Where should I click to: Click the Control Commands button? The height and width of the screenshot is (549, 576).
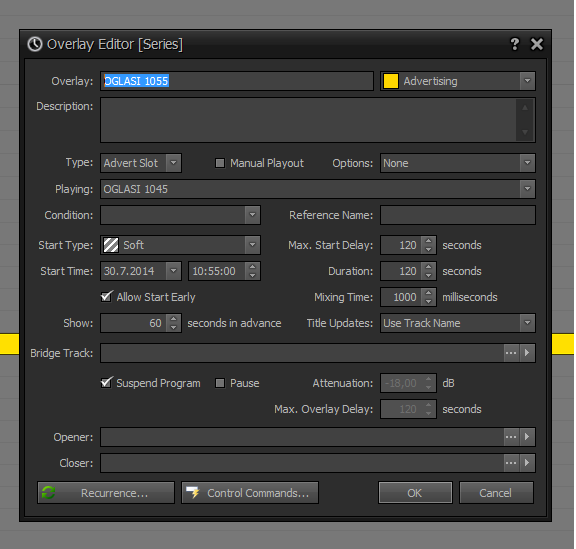pos(250,493)
